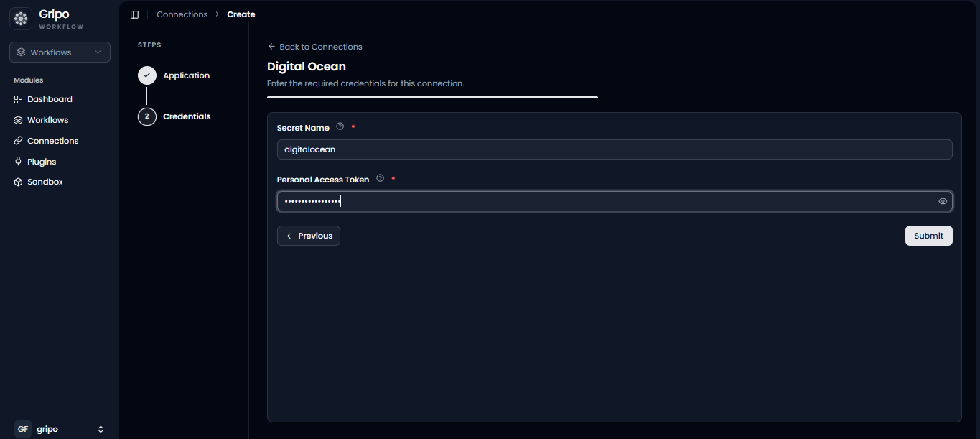
Task: Go back via Back to Connections
Action: click(x=314, y=47)
